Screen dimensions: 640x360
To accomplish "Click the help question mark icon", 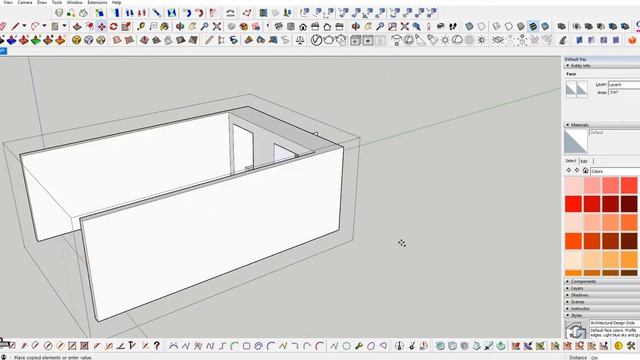I will (157, 346).
